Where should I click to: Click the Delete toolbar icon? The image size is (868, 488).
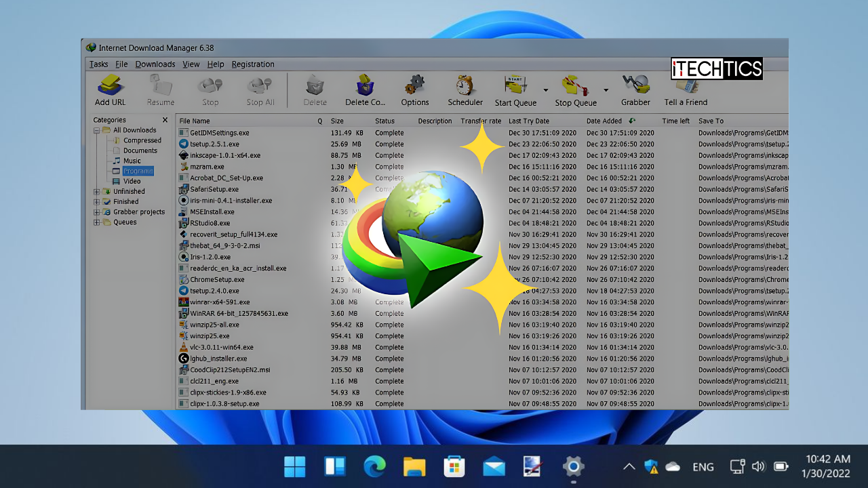[315, 85]
